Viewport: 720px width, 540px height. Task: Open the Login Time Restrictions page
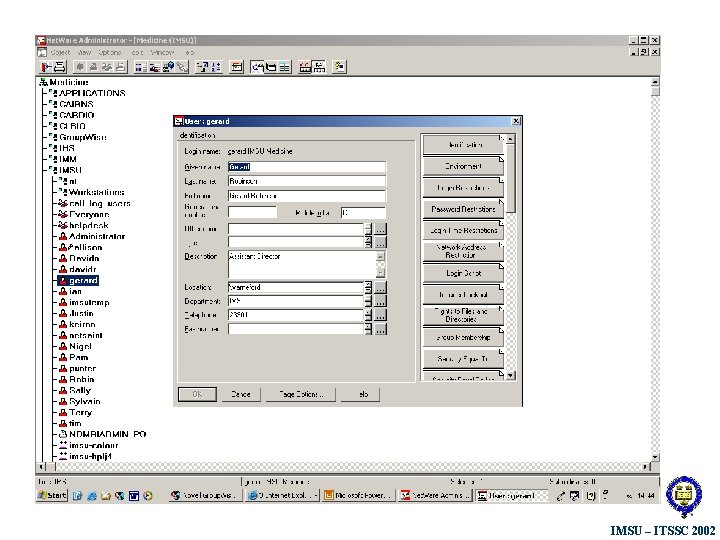point(463,231)
